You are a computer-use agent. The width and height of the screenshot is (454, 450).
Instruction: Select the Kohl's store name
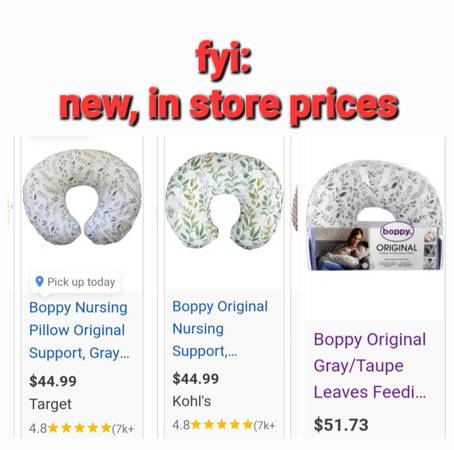click(192, 401)
